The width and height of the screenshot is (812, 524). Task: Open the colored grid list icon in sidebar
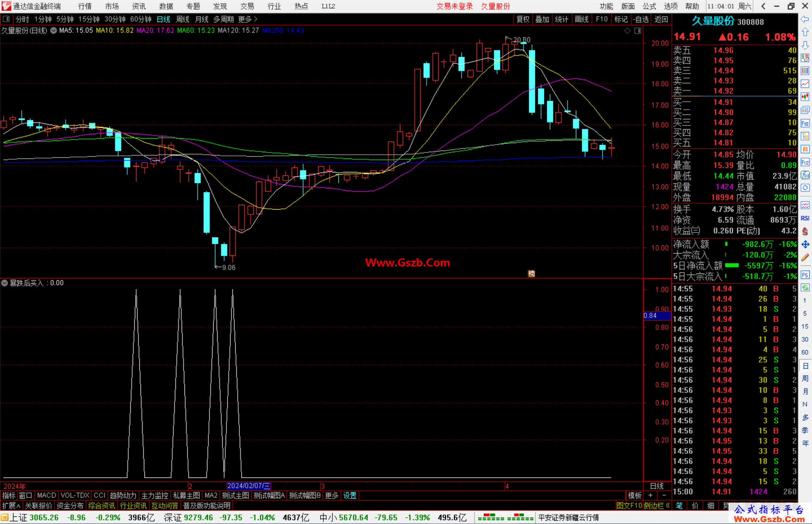(x=805, y=71)
